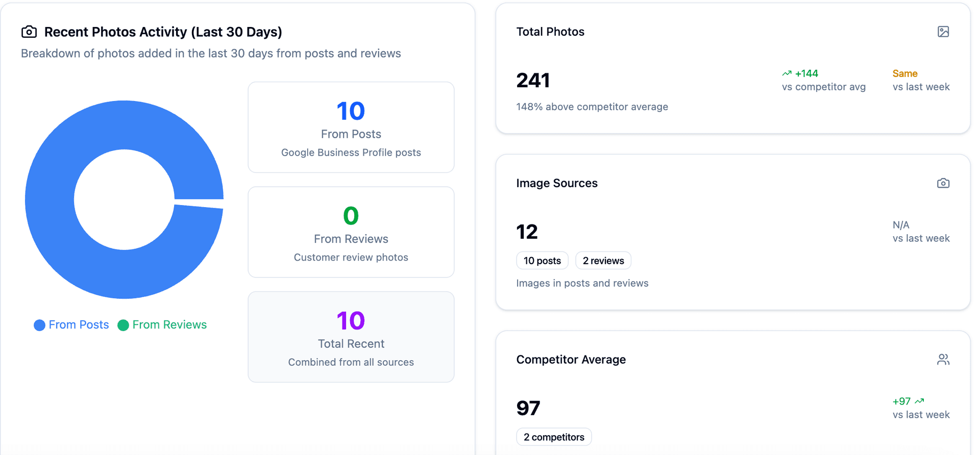Click the camera icon in Image Sources card
Image resolution: width=980 pixels, height=455 pixels.
pyautogui.click(x=943, y=183)
